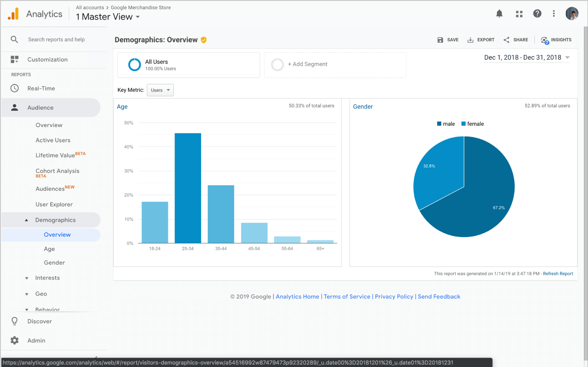Open the Google apps grid icon
This screenshot has height=367, width=588.
(519, 14)
